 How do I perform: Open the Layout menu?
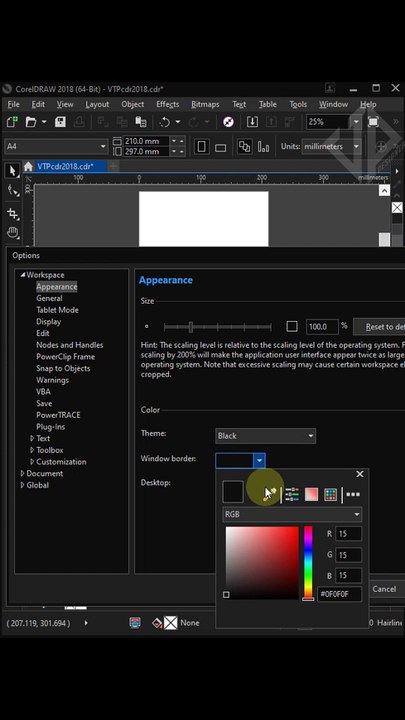97,104
